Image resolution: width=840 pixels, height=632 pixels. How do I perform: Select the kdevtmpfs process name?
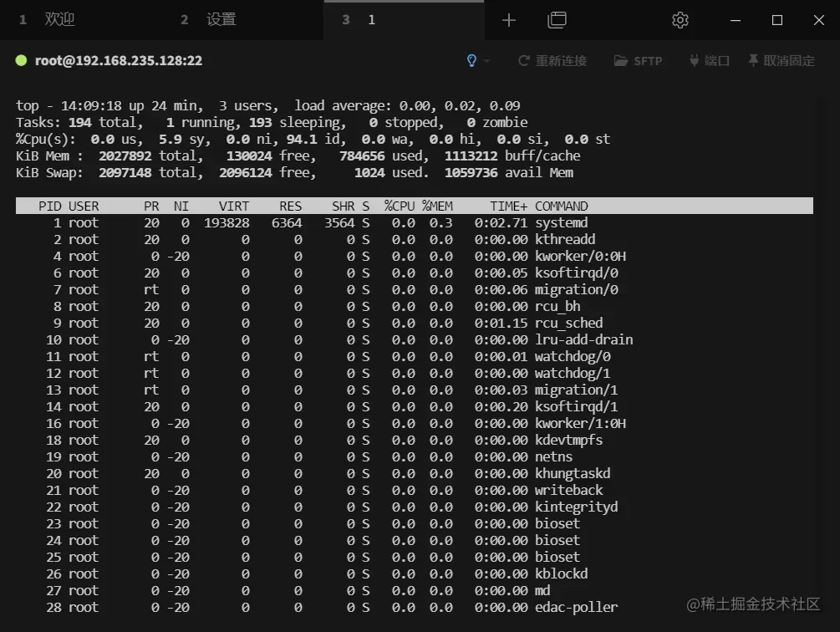pyautogui.click(x=569, y=441)
